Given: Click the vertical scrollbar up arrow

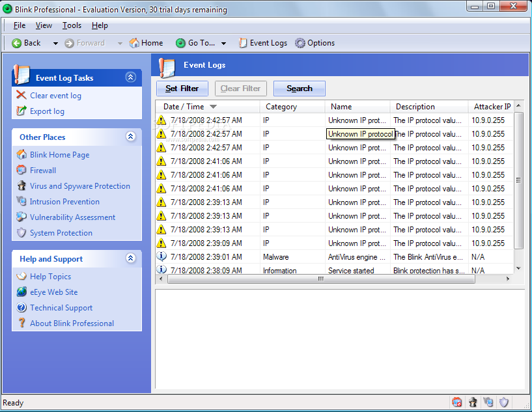Looking at the screenshot, I should tap(518, 106).
